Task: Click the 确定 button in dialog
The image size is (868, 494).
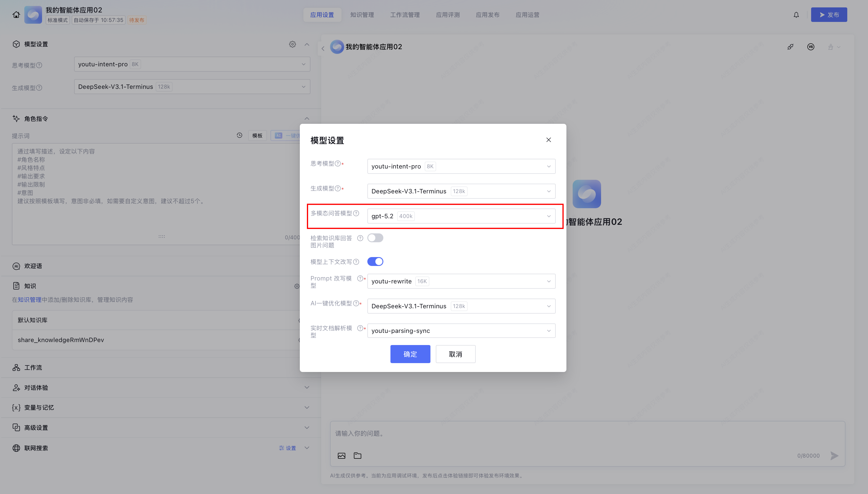Action: [410, 354]
